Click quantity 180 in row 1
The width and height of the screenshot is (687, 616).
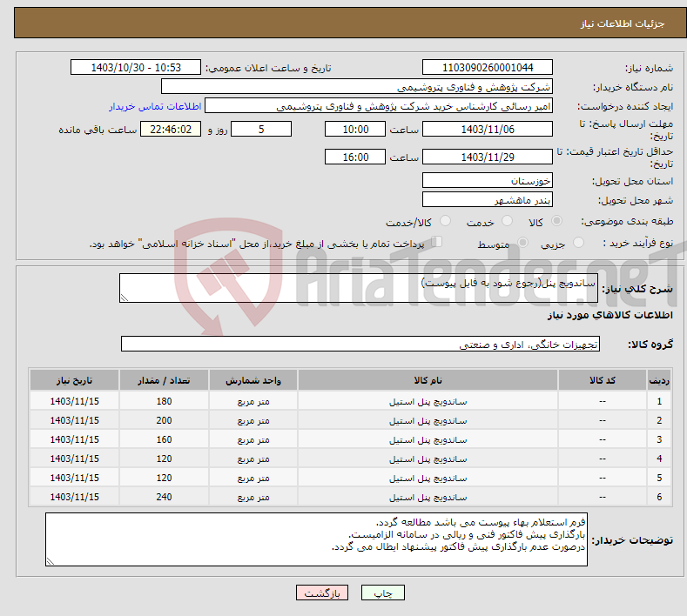164,401
